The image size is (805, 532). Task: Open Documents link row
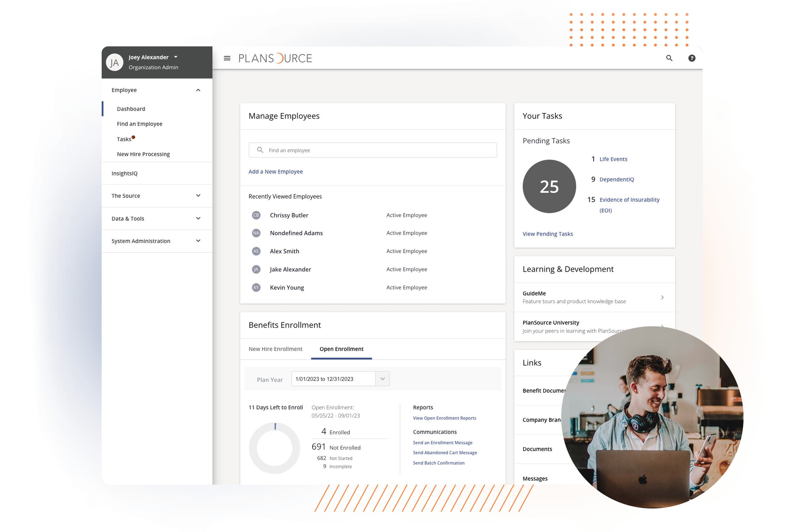pyautogui.click(x=537, y=449)
